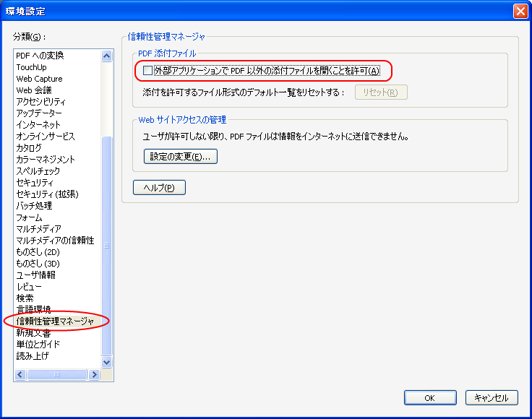Screen dimensions: 532x419
Task: Select カラーマネジメント category
Action: [x=46, y=160]
